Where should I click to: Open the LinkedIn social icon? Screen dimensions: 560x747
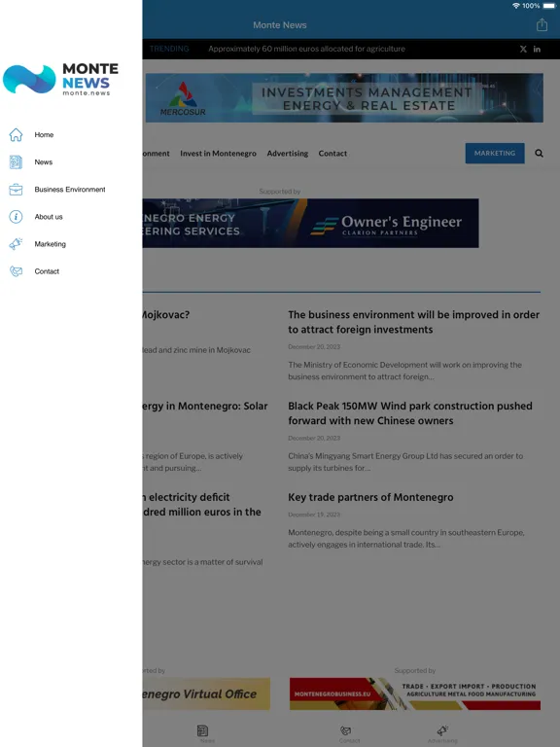pyautogui.click(x=537, y=49)
